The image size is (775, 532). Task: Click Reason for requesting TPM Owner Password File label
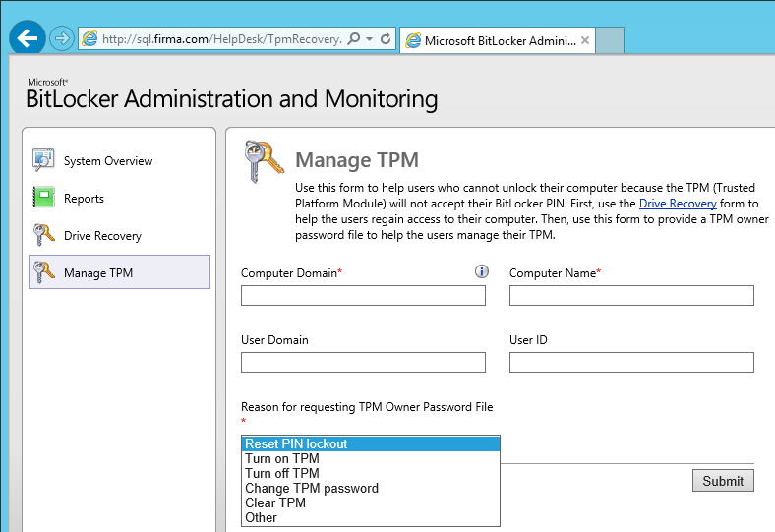pos(367,407)
